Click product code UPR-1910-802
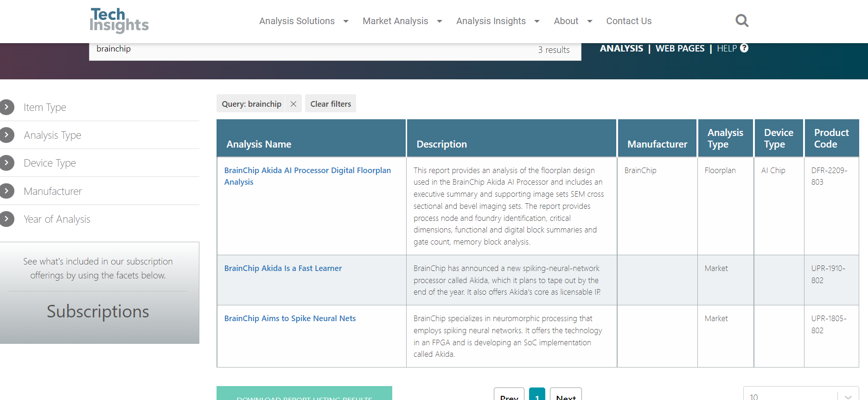 pos(828,274)
